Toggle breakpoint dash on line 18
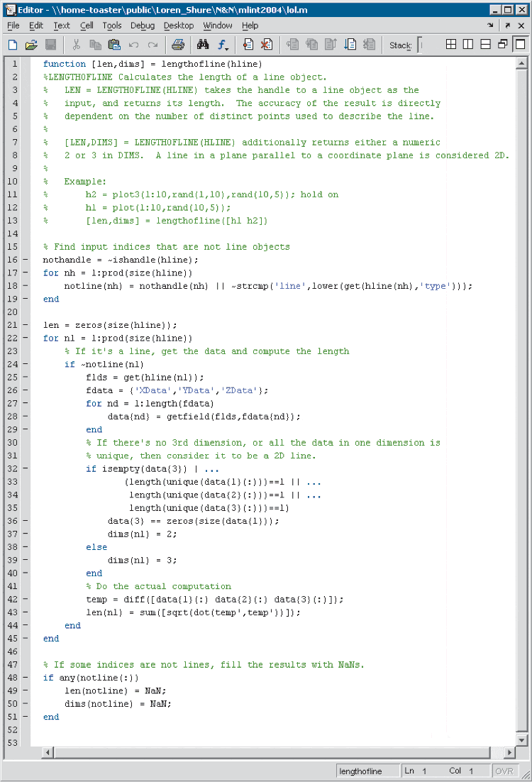The height and width of the screenshot is (782, 532). [25, 286]
